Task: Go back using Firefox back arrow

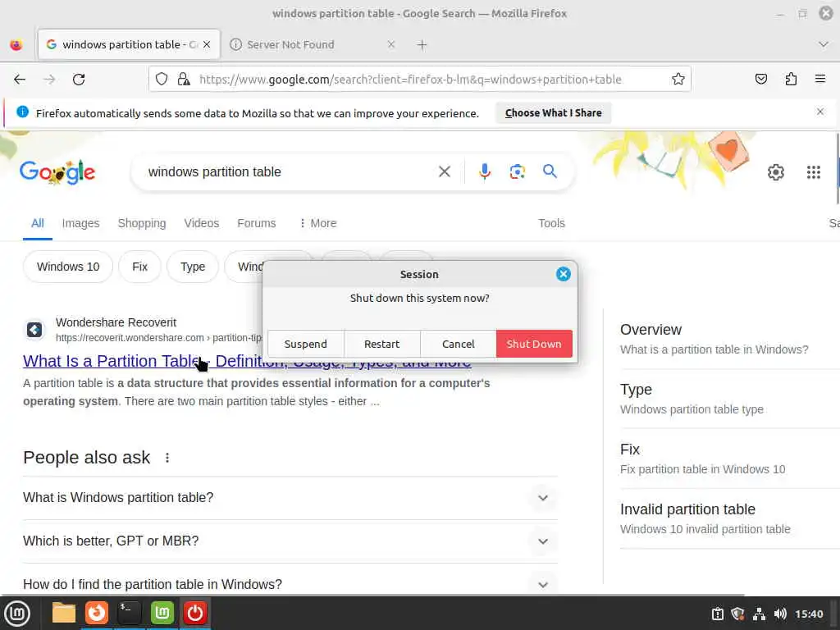Action: pyautogui.click(x=20, y=80)
